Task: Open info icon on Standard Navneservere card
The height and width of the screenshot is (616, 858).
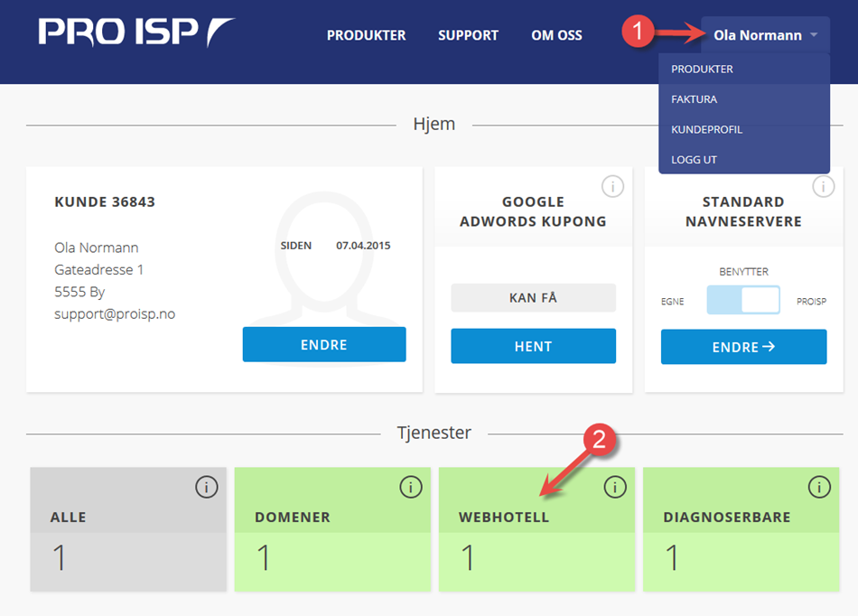Action: 823,187
